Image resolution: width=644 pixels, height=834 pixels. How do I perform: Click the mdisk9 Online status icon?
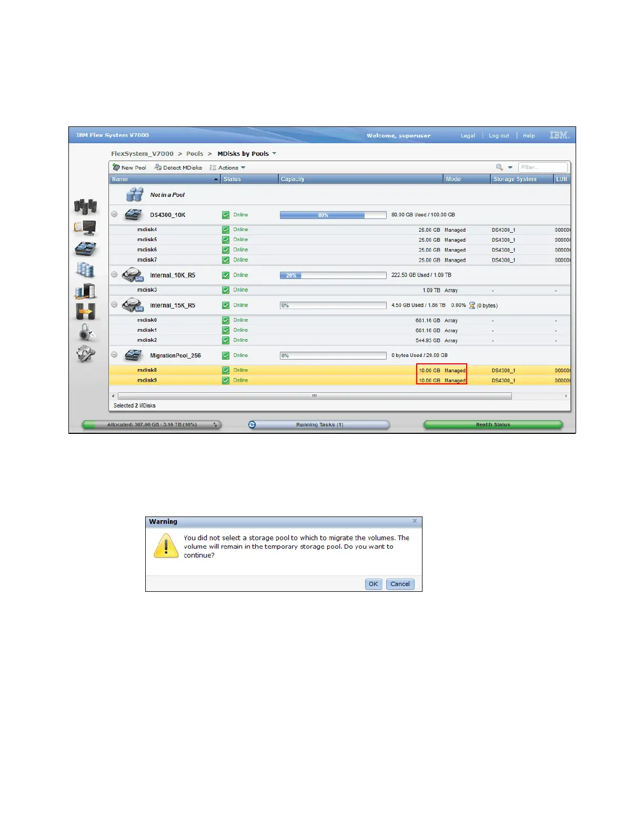tap(226, 380)
